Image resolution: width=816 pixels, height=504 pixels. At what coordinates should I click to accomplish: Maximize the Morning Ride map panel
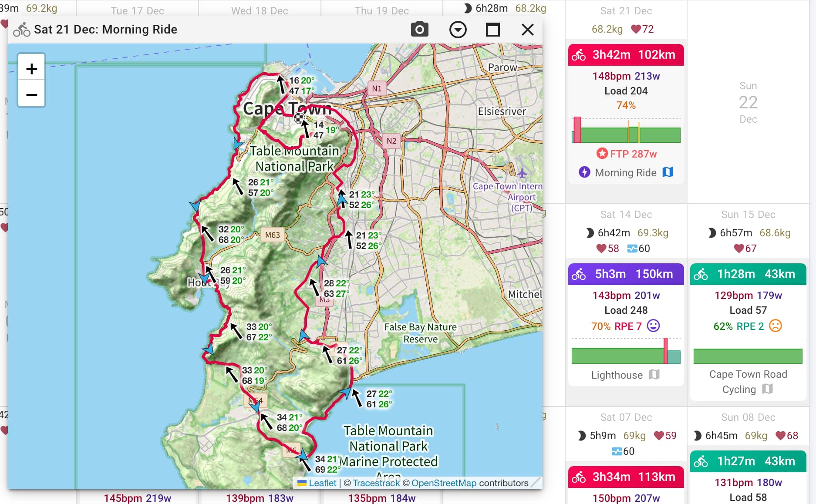pyautogui.click(x=492, y=30)
